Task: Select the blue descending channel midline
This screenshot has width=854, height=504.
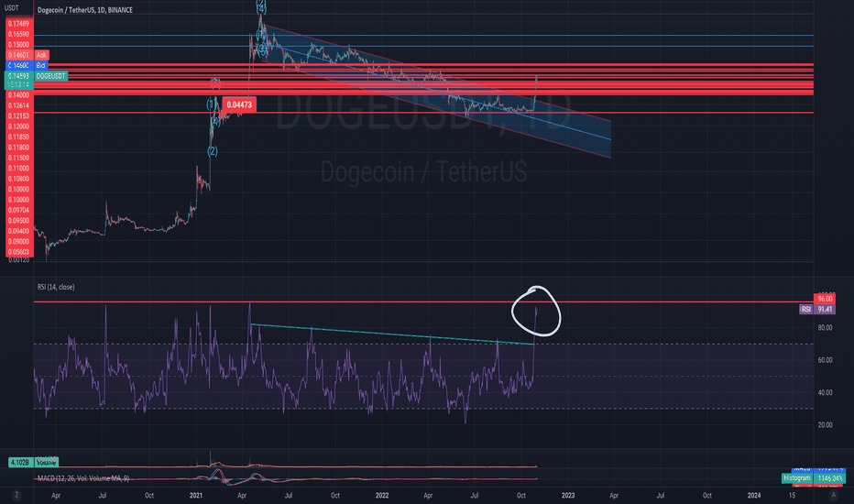Action: pos(436,92)
